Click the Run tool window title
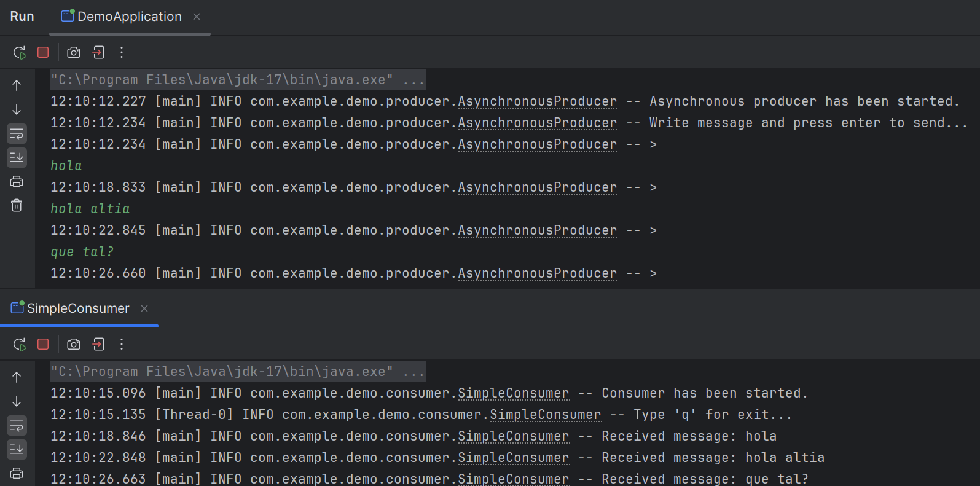 tap(22, 17)
